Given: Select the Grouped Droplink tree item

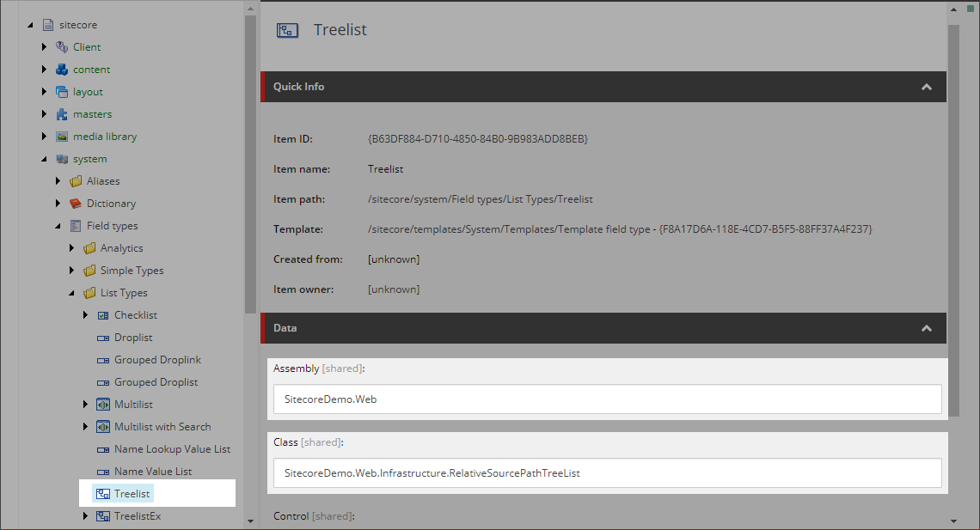Looking at the screenshot, I should tap(157, 360).
